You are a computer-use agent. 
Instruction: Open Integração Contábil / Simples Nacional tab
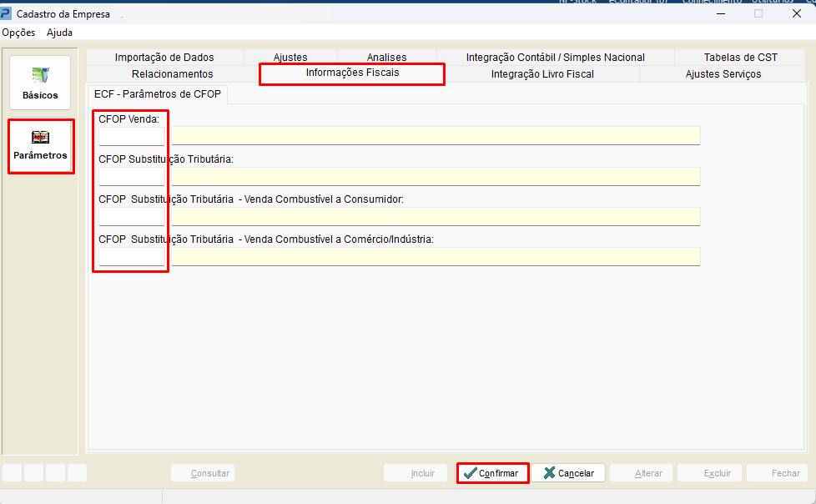[556, 58]
